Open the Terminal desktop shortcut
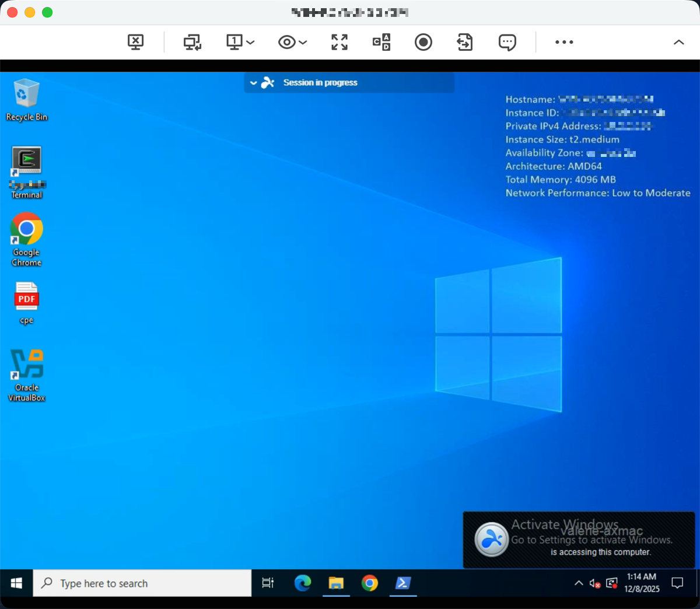This screenshot has width=700, height=609. click(x=26, y=160)
